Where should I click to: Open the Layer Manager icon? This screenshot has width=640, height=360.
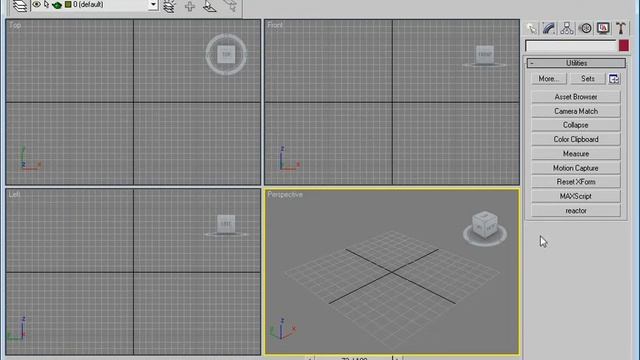click(20, 5)
